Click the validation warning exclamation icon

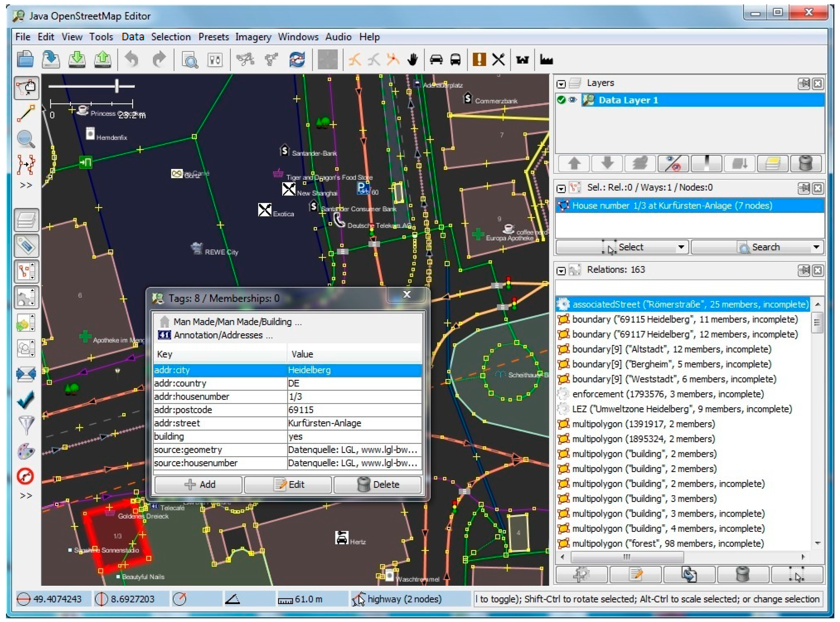point(479,59)
